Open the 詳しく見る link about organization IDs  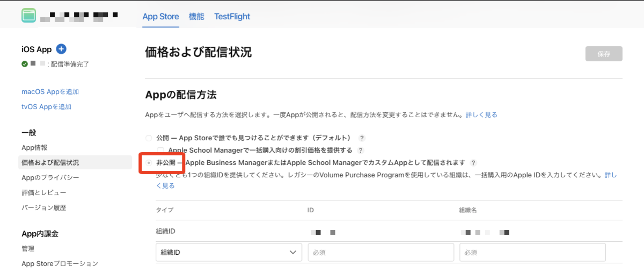tap(611, 175)
